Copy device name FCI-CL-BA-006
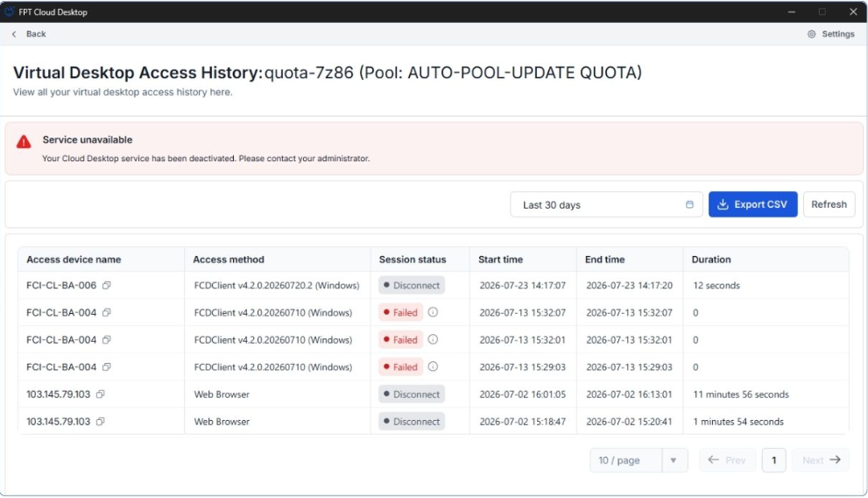 click(107, 285)
